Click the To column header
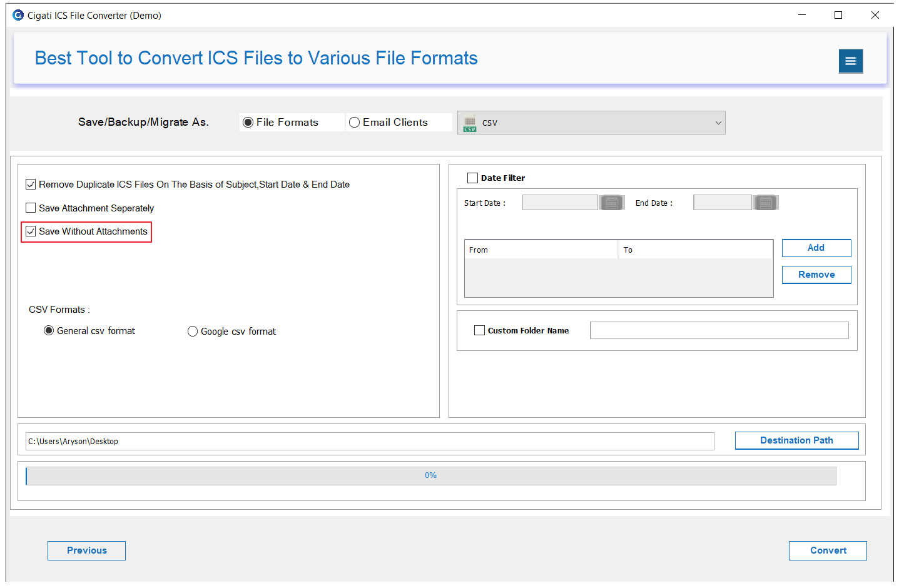Image resolution: width=899 pixels, height=588 pixels. tap(695, 250)
